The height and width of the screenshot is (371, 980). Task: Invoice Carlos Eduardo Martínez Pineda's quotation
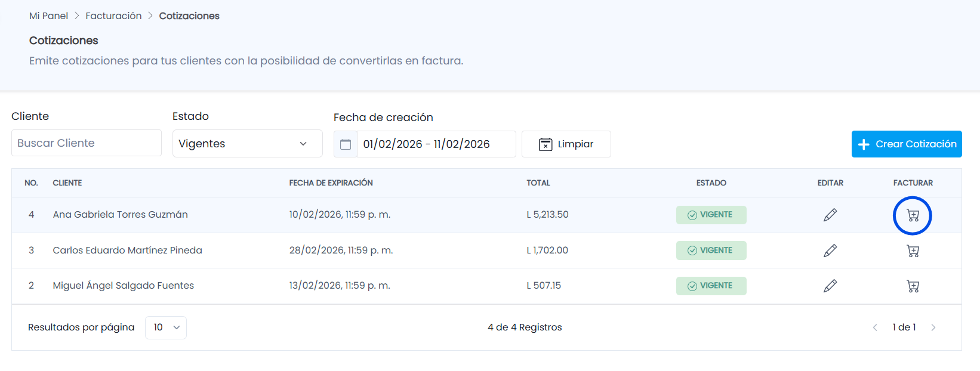(913, 251)
